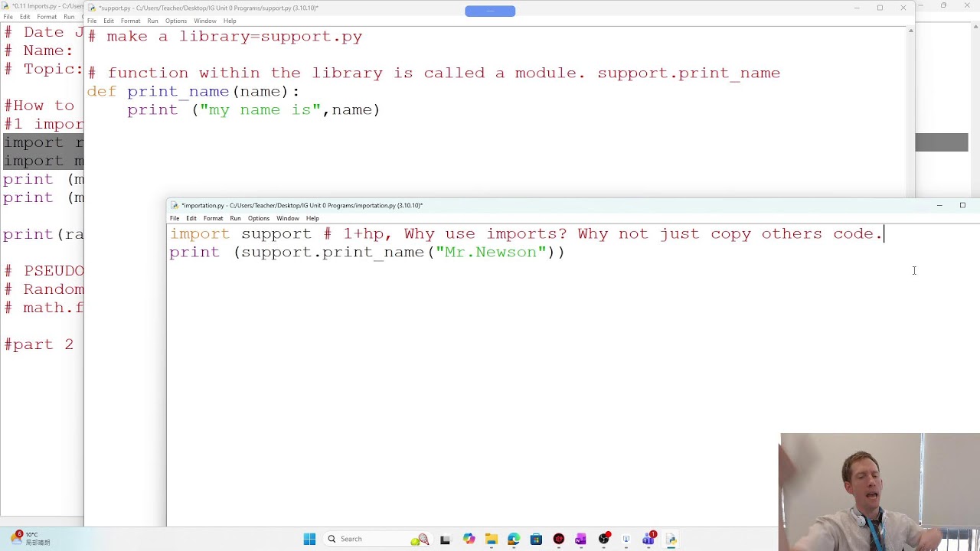Open OBS Studio from taskbar
Image resolution: width=980 pixels, height=551 pixels.
click(604, 539)
